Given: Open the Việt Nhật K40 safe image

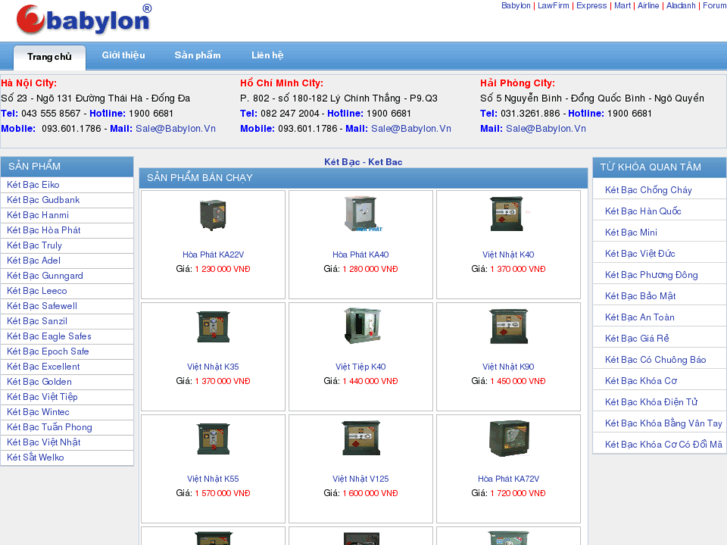Looking at the screenshot, I should coord(508,214).
